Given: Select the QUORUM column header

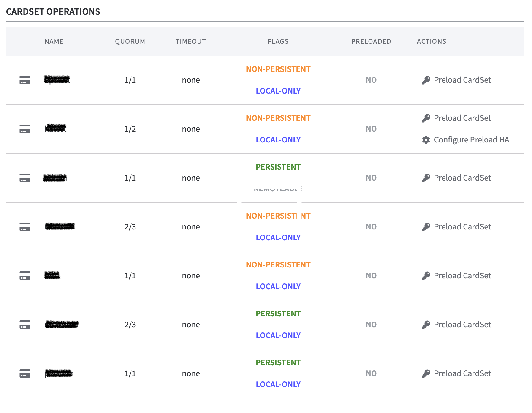Looking at the screenshot, I should tap(130, 41).
